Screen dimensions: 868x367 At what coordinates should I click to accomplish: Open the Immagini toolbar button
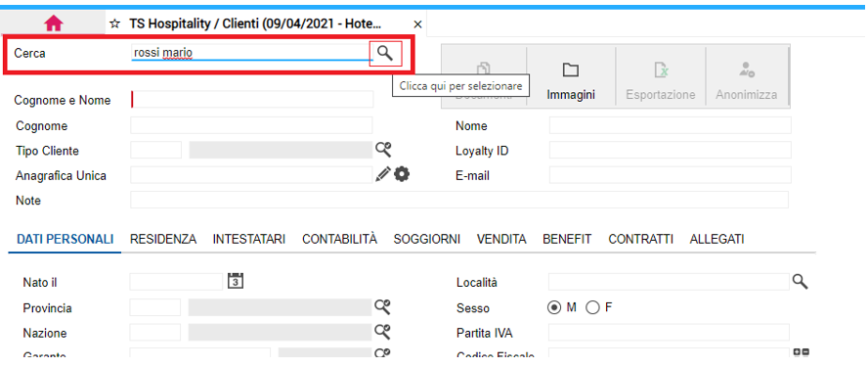(571, 76)
